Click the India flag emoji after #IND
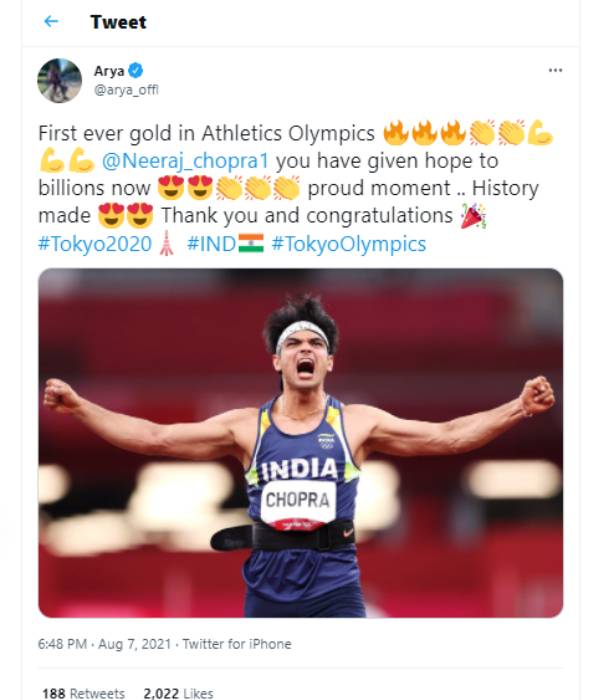The height and width of the screenshot is (700, 600). (251, 243)
